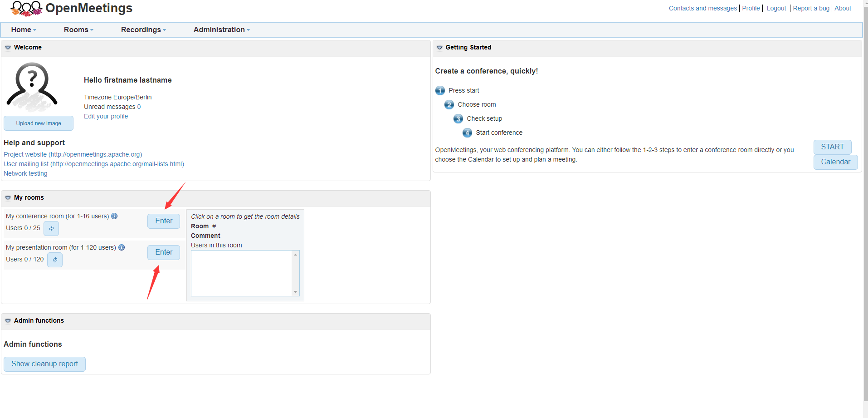The height and width of the screenshot is (418, 868).
Task: Log out of OpenMeetings
Action: click(776, 8)
